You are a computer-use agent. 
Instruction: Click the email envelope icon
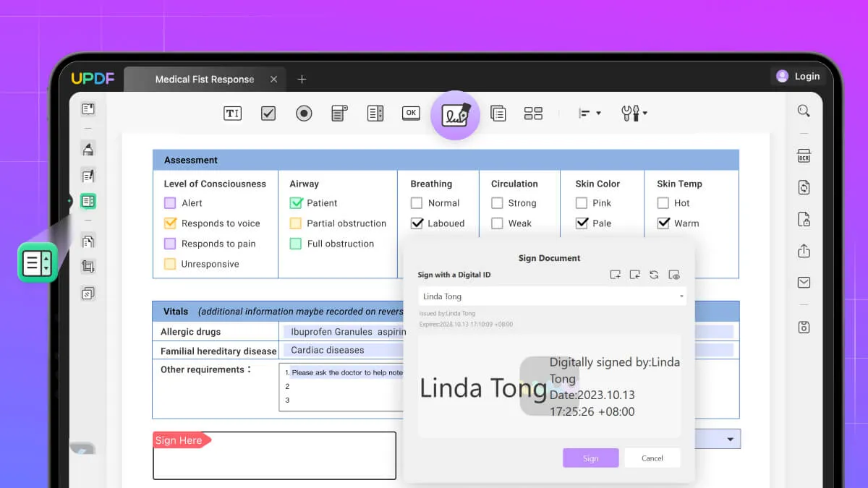pos(804,283)
